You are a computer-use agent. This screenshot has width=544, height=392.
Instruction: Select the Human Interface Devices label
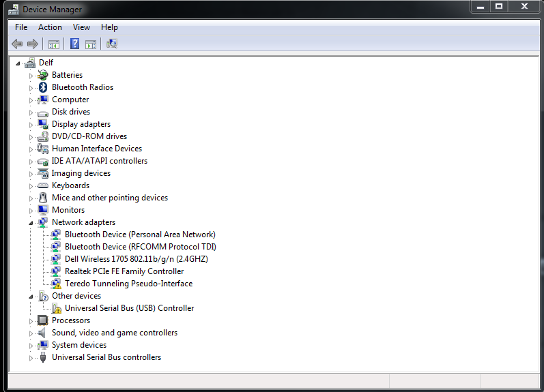97,149
